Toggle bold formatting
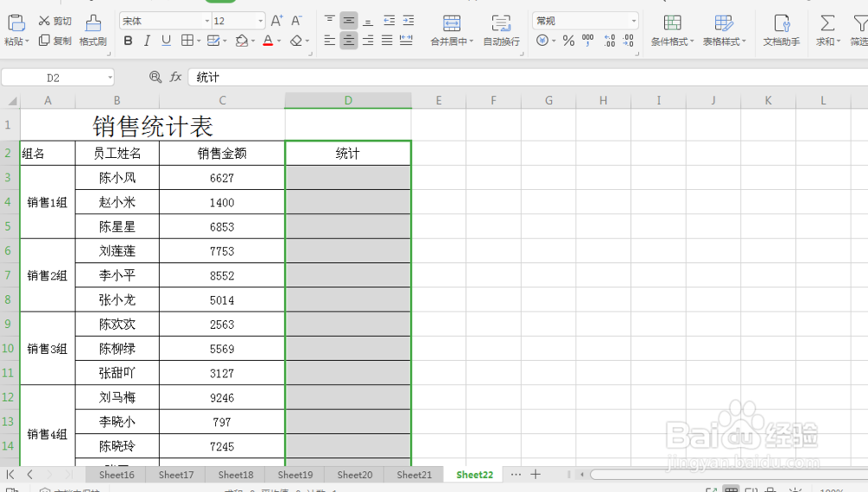 (x=128, y=41)
